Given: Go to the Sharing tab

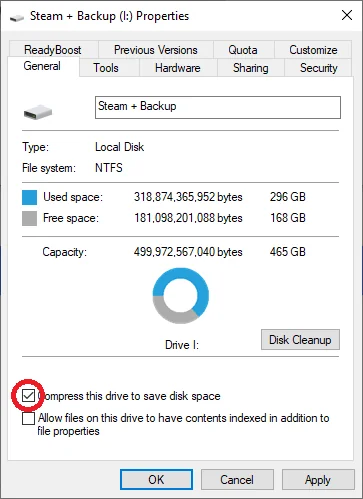Looking at the screenshot, I should tap(251, 68).
